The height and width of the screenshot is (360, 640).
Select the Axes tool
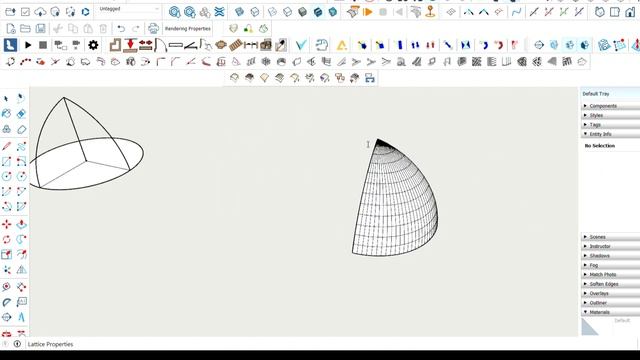pos(7,270)
